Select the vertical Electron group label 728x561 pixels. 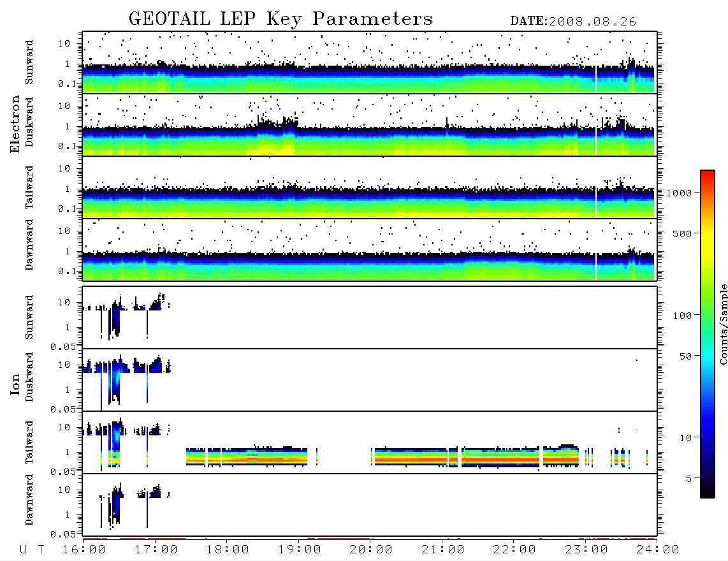(x=15, y=124)
